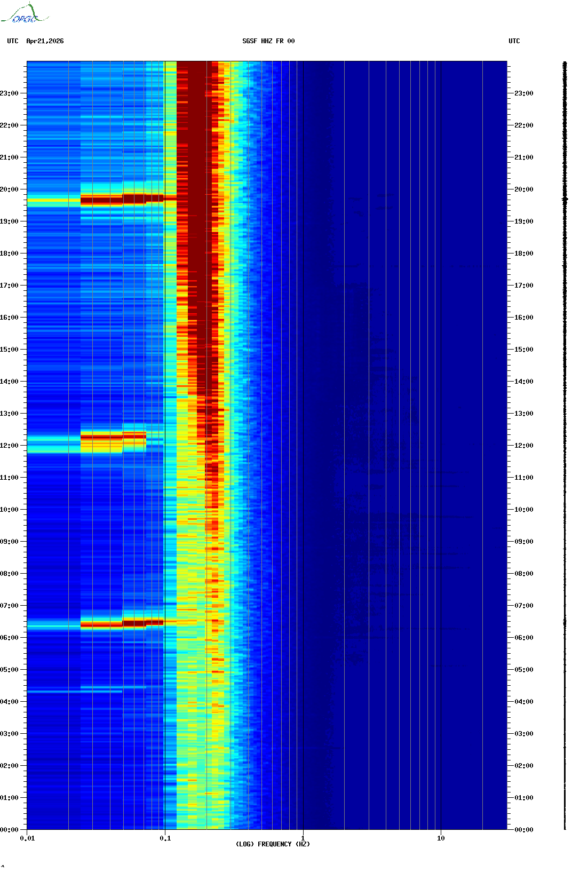The image size is (588, 872).
Task: Click the UTC label above the right axis
Action: (514, 41)
